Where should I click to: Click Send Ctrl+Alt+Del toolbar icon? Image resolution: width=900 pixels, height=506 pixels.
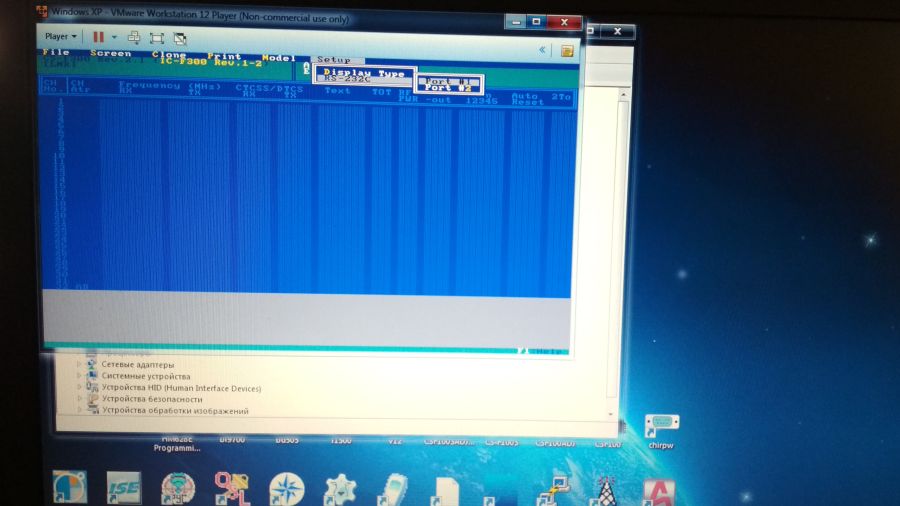coord(134,37)
